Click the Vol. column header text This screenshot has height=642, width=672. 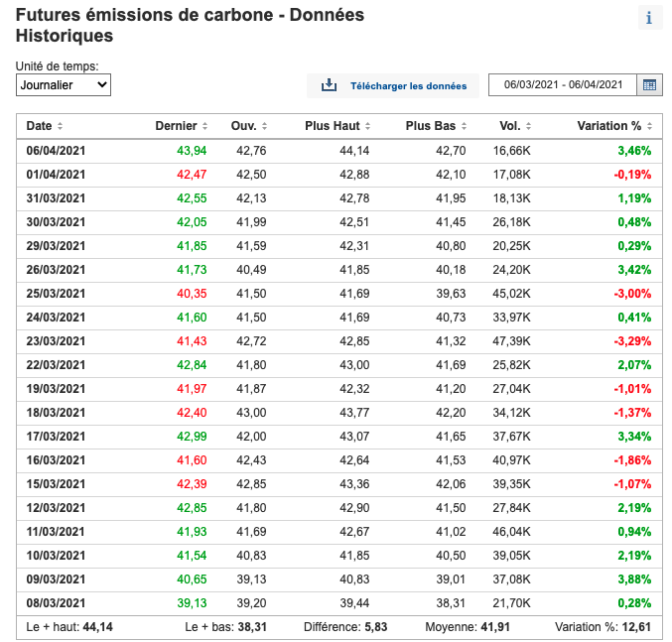510,126
